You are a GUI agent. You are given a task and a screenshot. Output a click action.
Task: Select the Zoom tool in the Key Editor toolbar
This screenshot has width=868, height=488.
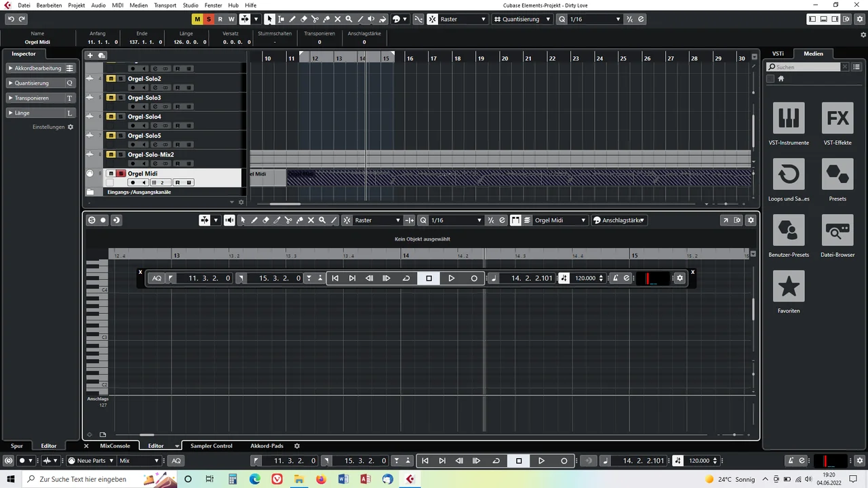point(321,220)
